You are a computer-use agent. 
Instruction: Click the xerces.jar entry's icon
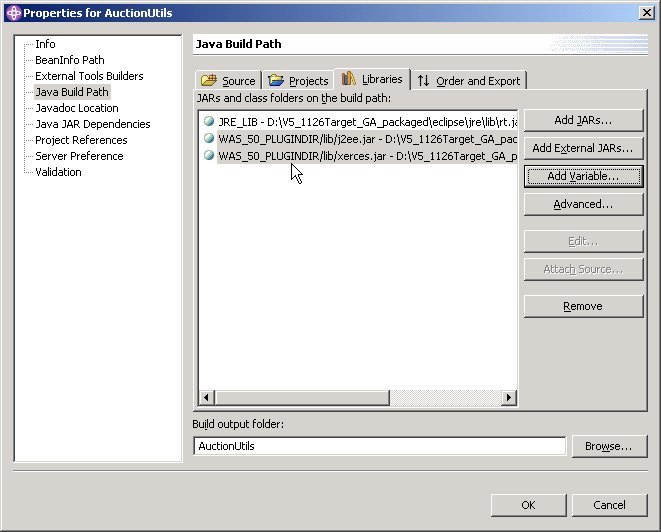209,155
